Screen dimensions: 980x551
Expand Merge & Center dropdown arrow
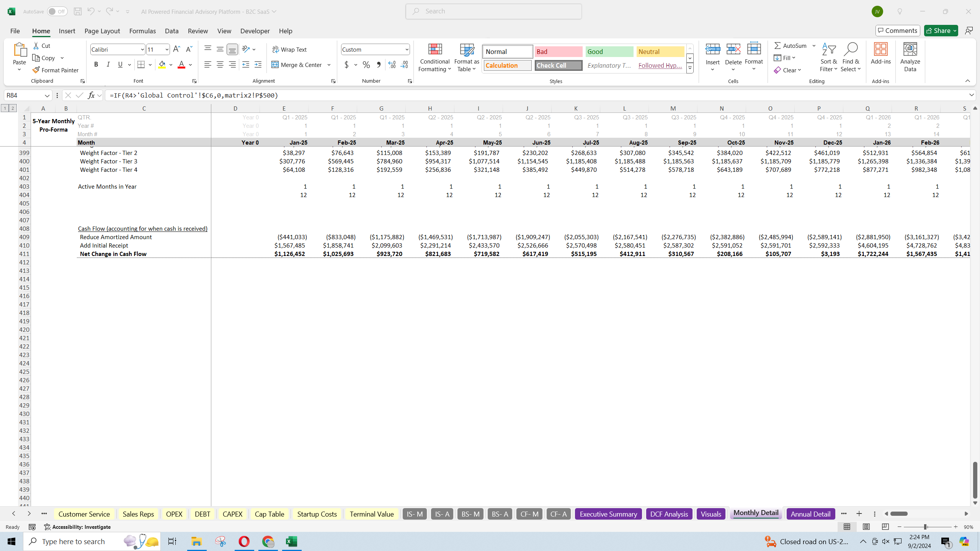pos(329,65)
